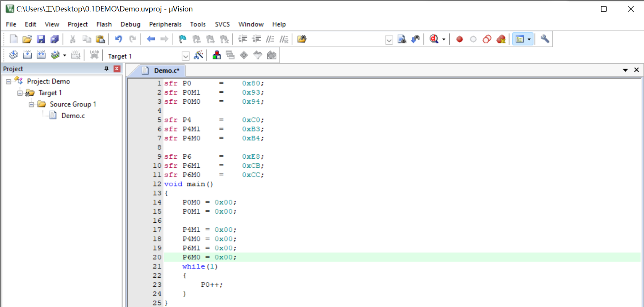The image size is (644, 307).
Task: Open the Peripherals menu
Action: click(165, 24)
